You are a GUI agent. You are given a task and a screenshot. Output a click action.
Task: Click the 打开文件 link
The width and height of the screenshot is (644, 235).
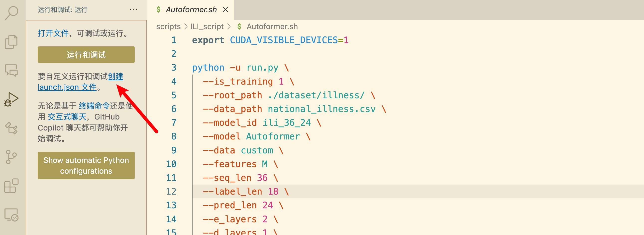53,33
